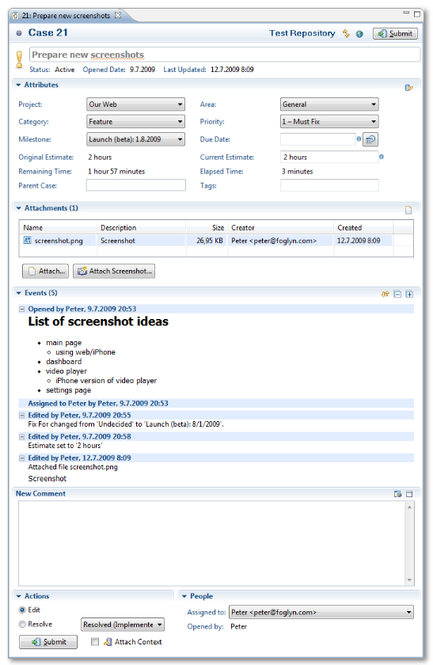
Task: Close the '21: Prepare new screenshots' tab
Action: [117, 15]
